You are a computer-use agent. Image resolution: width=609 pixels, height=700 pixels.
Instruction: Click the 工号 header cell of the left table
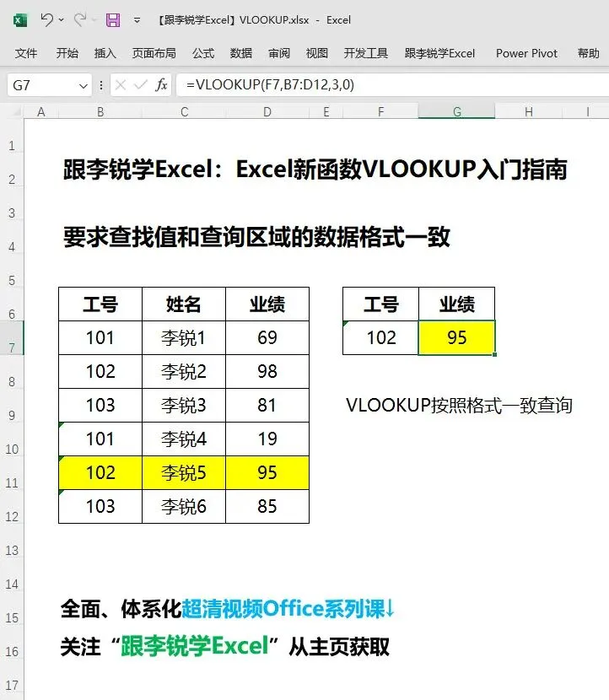[100, 304]
